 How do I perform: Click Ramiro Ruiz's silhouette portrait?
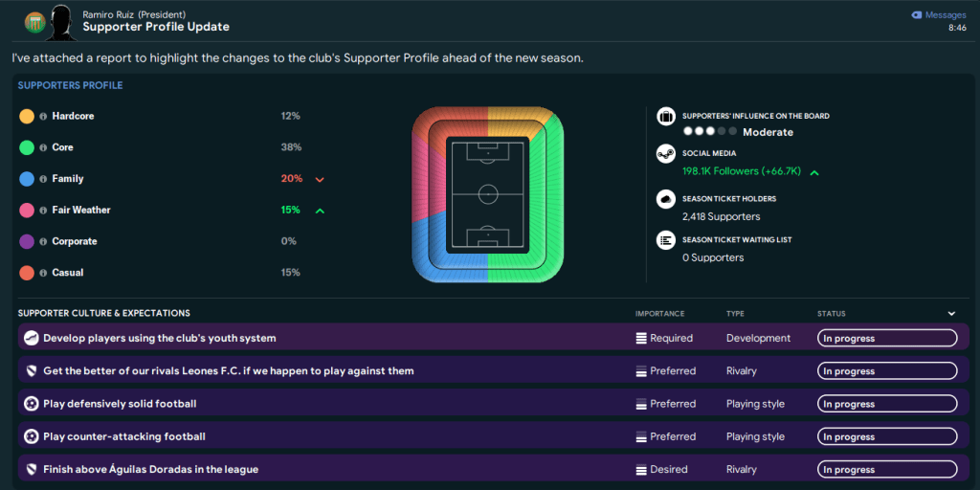(60, 20)
